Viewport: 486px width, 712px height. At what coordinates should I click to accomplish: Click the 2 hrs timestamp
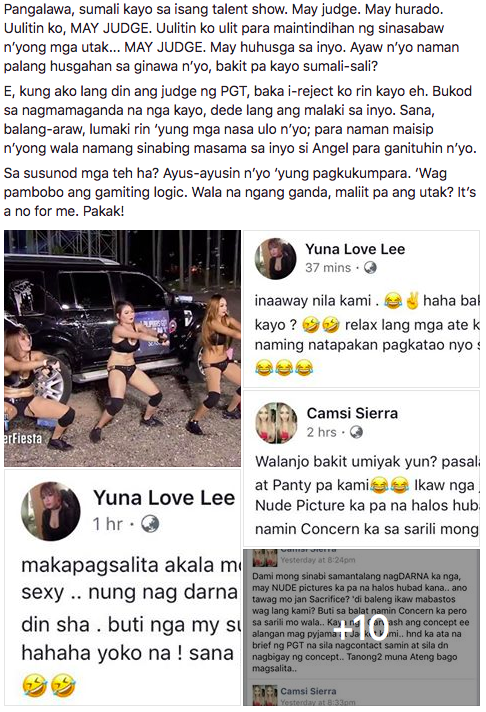pos(322,432)
